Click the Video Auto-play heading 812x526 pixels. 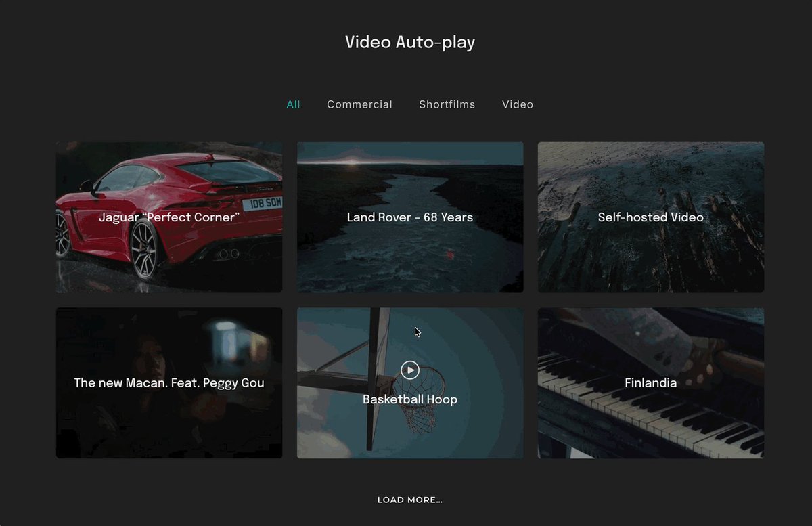410,42
